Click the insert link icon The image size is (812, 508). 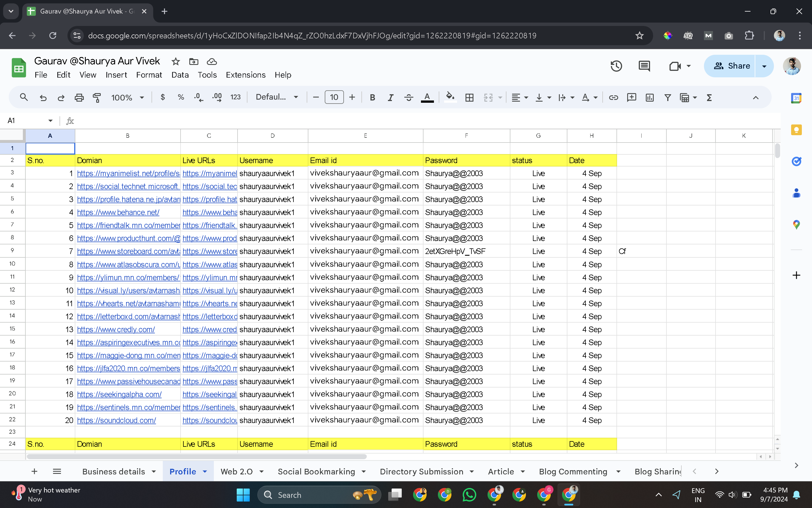pos(613,97)
